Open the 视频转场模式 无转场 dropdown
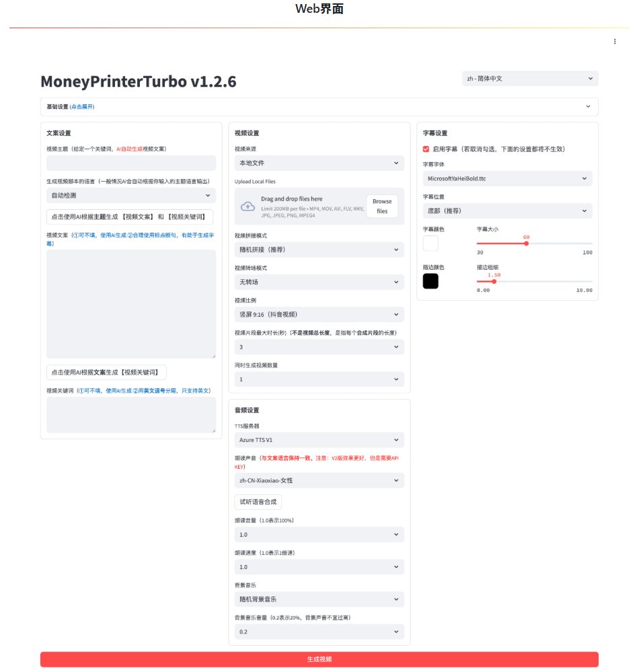 point(319,282)
